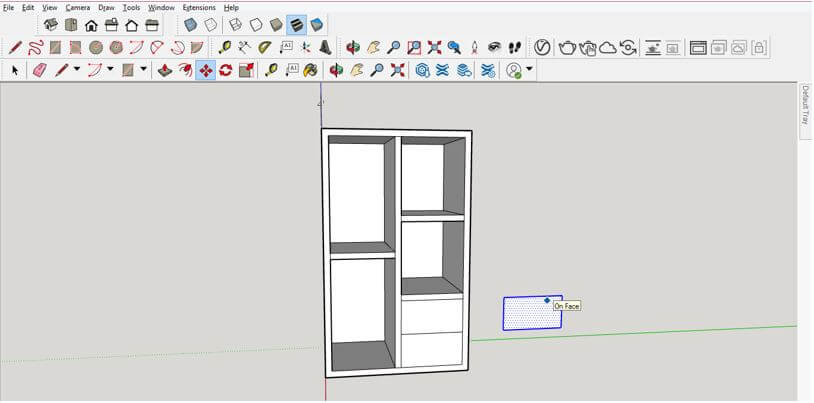Image resolution: width=814 pixels, height=403 pixels.
Task: Select the arrow Select tool
Action: pos(15,70)
